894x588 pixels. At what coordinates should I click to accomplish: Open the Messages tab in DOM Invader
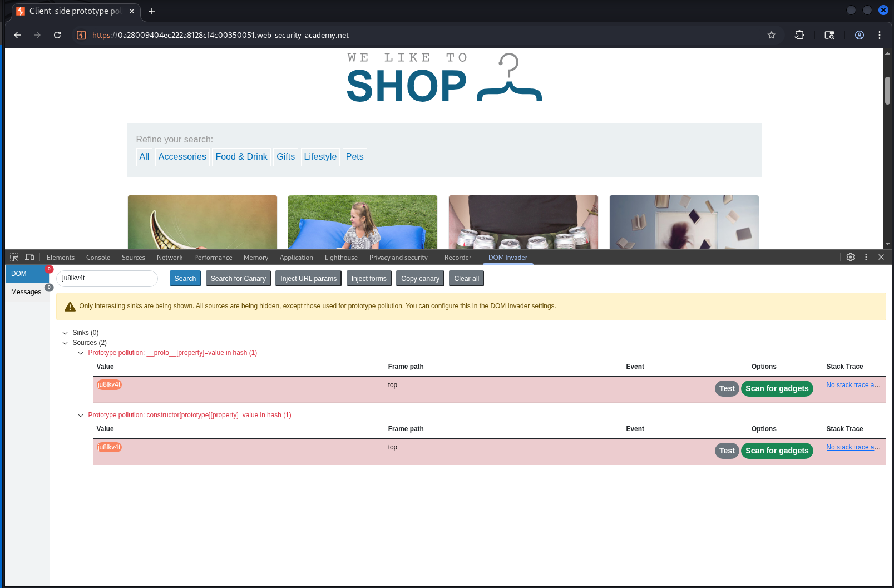[x=26, y=292]
